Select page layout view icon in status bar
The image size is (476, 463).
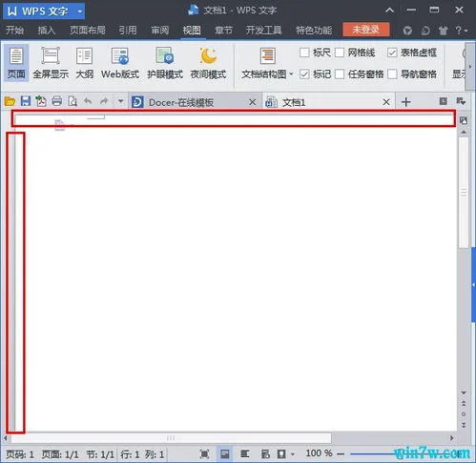point(225,453)
